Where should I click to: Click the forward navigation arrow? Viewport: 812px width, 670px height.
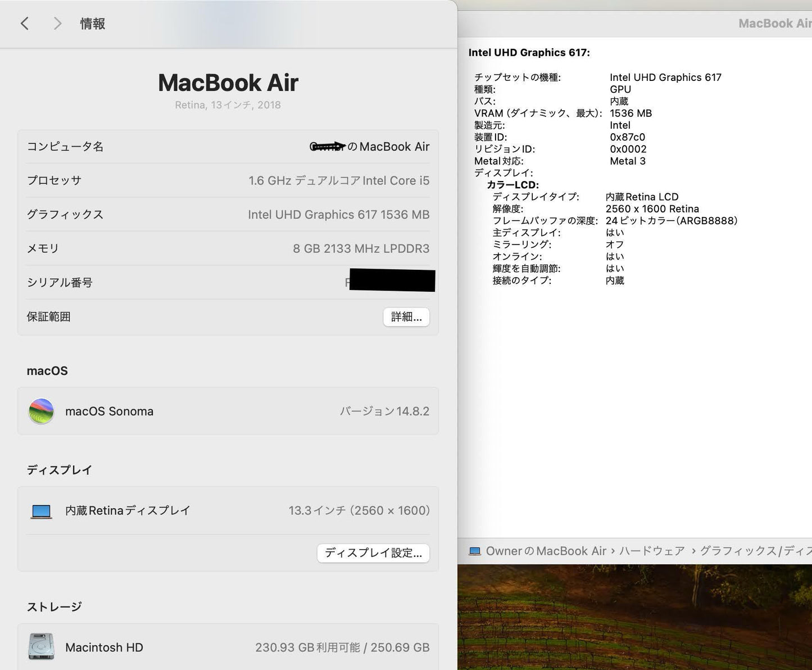point(57,24)
